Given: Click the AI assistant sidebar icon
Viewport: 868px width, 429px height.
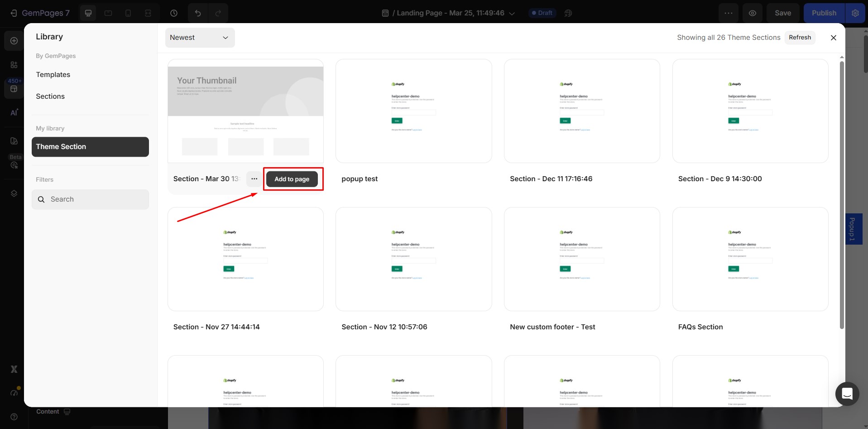Looking at the screenshot, I should 14,112.
